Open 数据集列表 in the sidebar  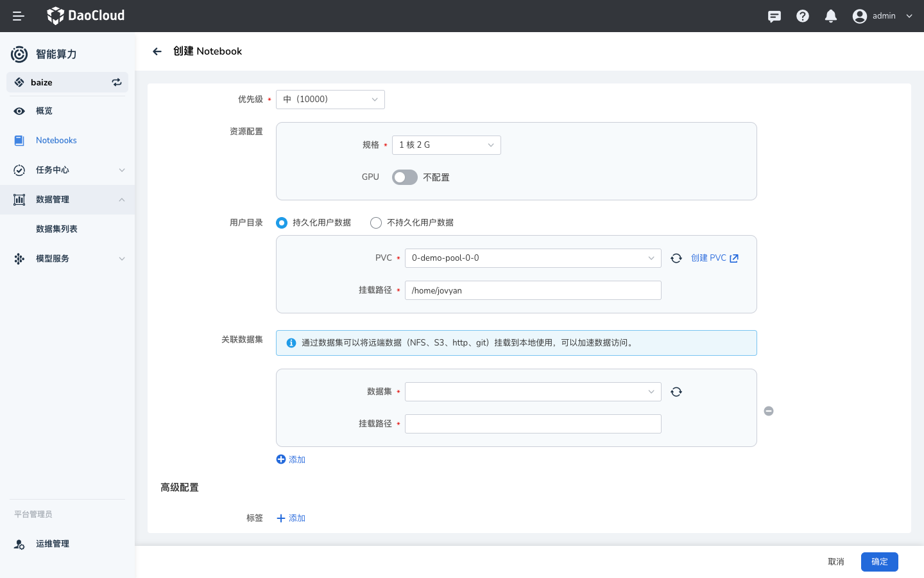click(x=56, y=229)
